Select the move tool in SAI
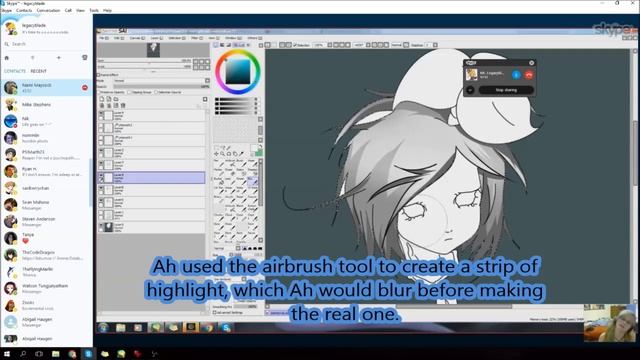640x360 pixels. coord(216,154)
